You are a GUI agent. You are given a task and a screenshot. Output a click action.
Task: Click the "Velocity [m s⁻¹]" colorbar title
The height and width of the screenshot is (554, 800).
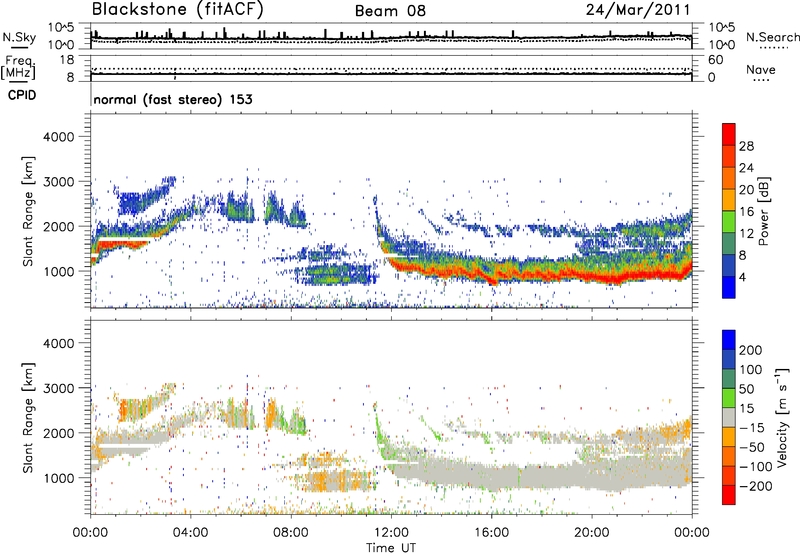point(781,417)
